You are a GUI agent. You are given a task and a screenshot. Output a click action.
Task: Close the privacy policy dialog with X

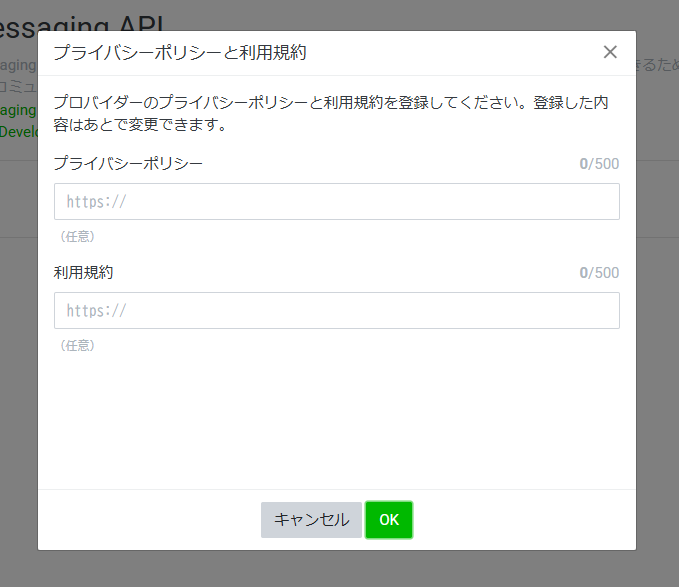tap(610, 52)
